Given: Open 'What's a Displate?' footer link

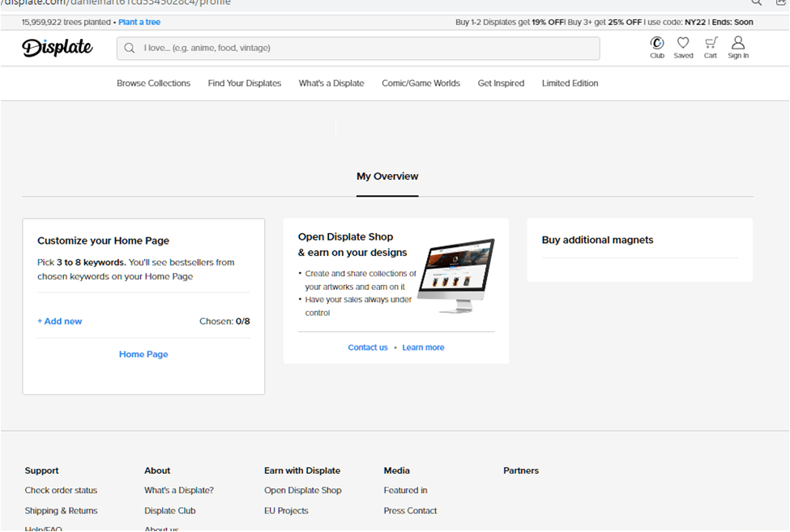Looking at the screenshot, I should (x=179, y=490).
